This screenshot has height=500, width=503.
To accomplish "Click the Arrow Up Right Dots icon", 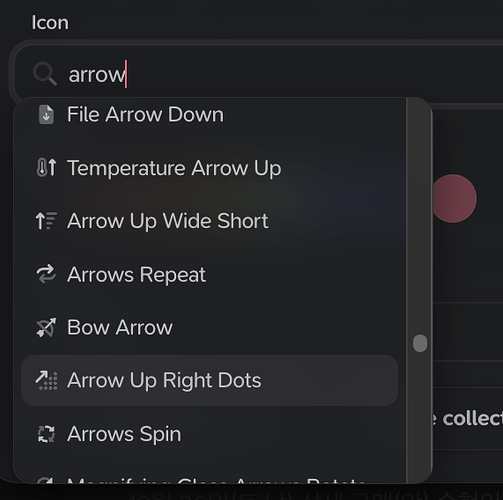I will coord(46,380).
